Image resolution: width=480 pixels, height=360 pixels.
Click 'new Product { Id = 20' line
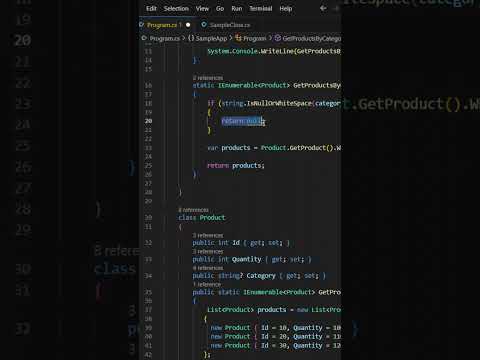click(x=275, y=337)
